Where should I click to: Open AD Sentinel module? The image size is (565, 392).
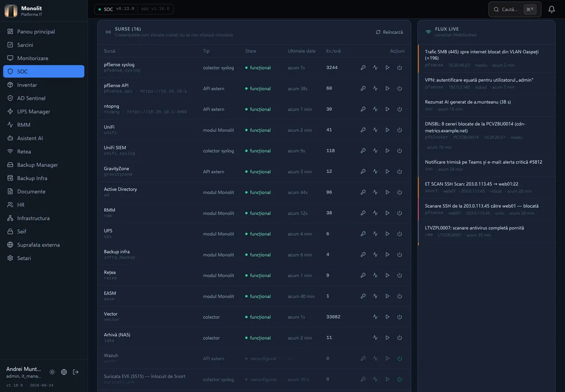(x=44, y=98)
